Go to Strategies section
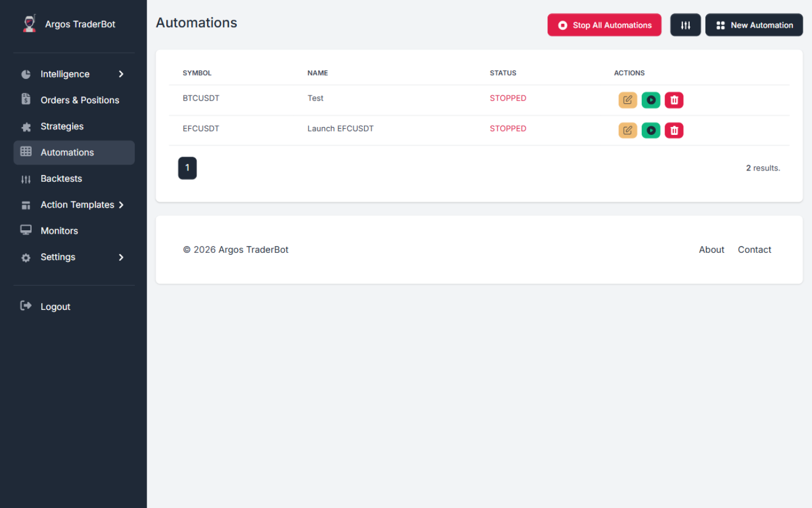812x508 pixels. 74,126
